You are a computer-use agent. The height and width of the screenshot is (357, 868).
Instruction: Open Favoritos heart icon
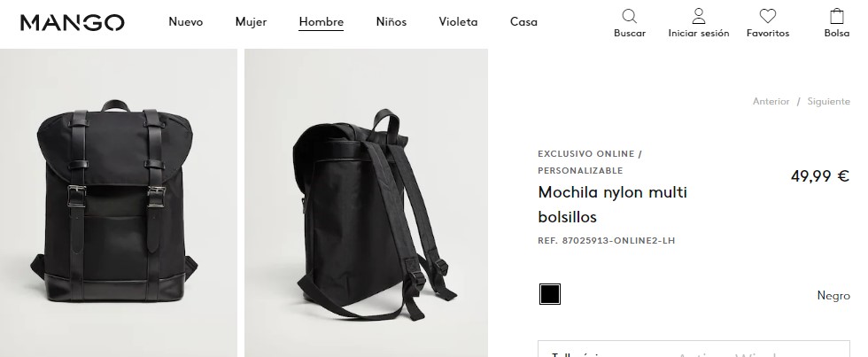[768, 16]
